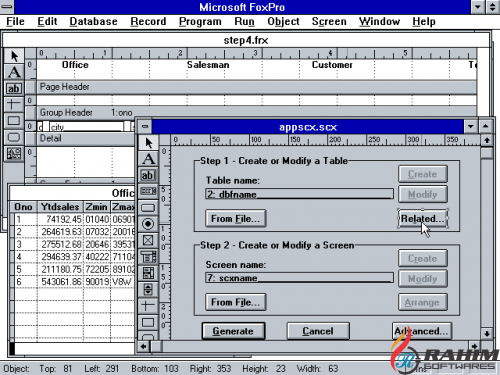The width and height of the screenshot is (500, 375).
Task: Choose the picture tool in the step4.frx report toolbox
Action: (14, 153)
